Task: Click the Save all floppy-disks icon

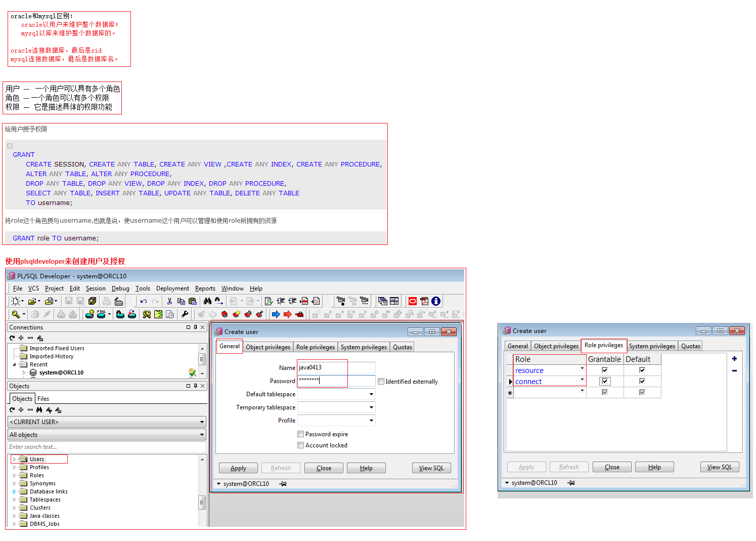Action: click(x=92, y=301)
